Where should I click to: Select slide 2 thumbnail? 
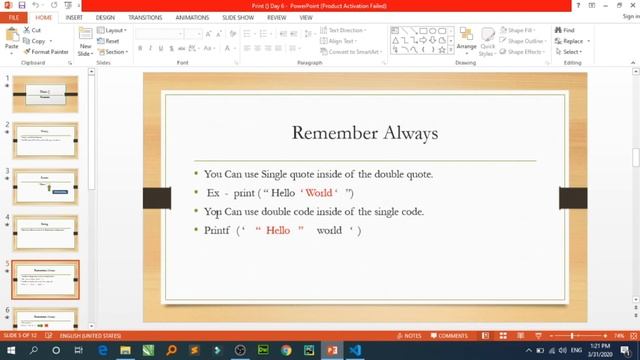45,140
